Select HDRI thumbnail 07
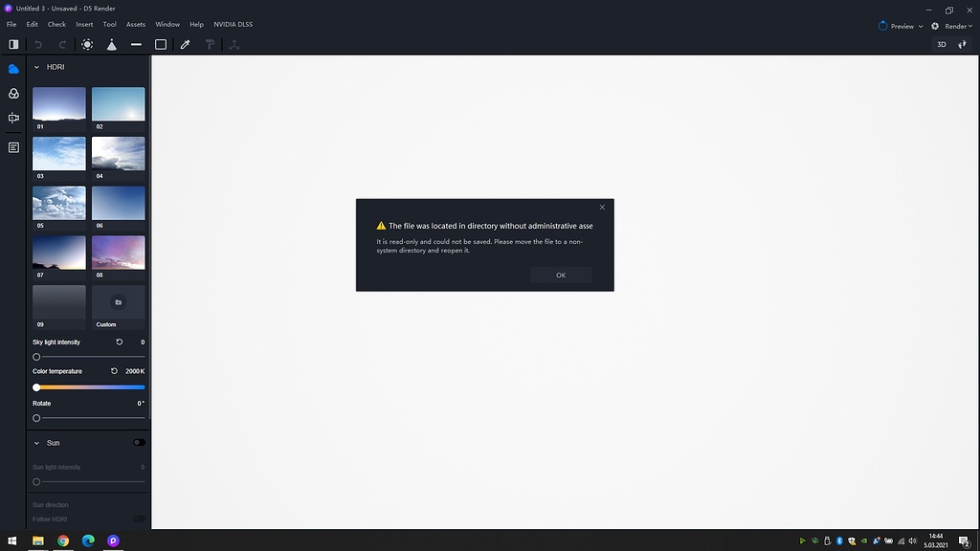 pos(58,253)
